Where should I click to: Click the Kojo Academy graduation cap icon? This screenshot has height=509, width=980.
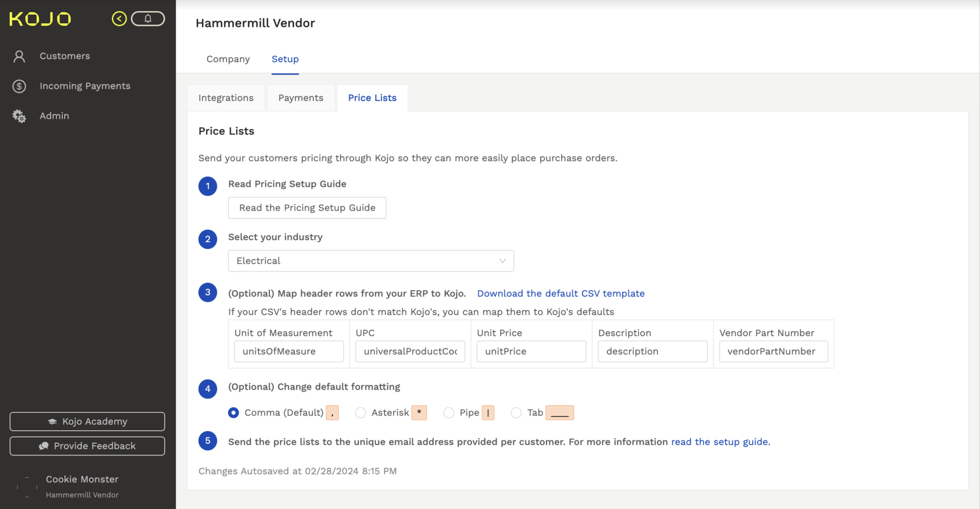tap(52, 421)
